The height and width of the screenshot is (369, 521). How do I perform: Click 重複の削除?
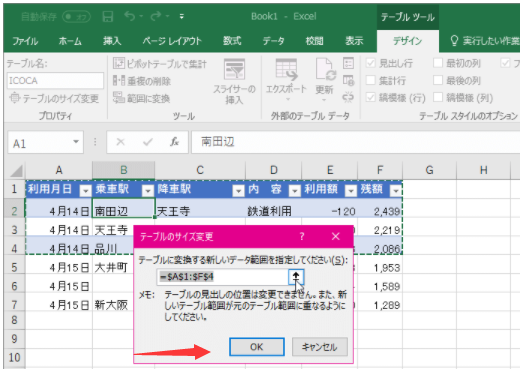(142, 81)
